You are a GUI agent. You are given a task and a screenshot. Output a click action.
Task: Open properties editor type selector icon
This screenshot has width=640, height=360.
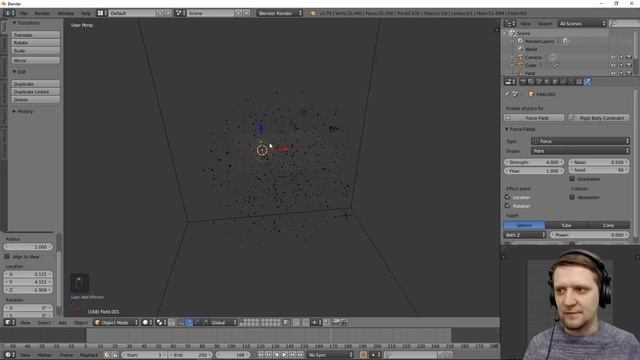point(510,82)
